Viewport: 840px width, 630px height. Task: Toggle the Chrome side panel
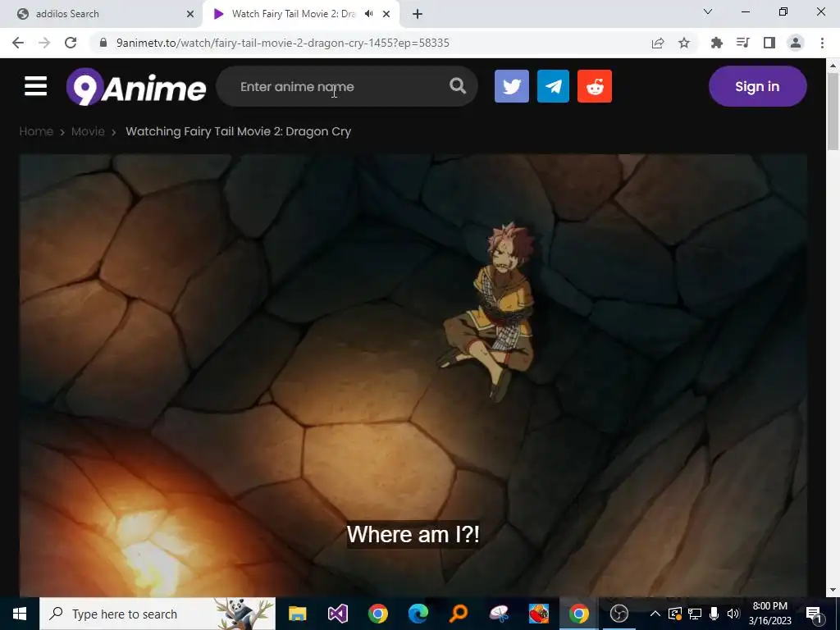point(769,43)
